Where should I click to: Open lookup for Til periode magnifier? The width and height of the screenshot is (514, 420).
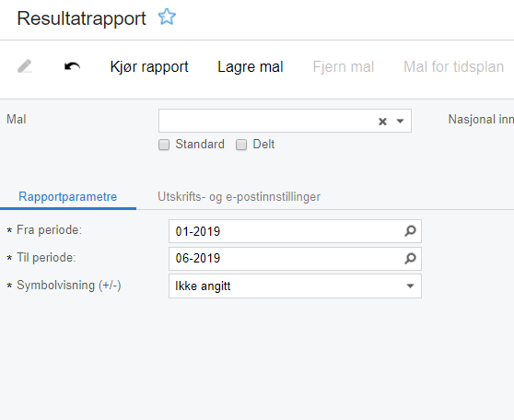click(410, 259)
